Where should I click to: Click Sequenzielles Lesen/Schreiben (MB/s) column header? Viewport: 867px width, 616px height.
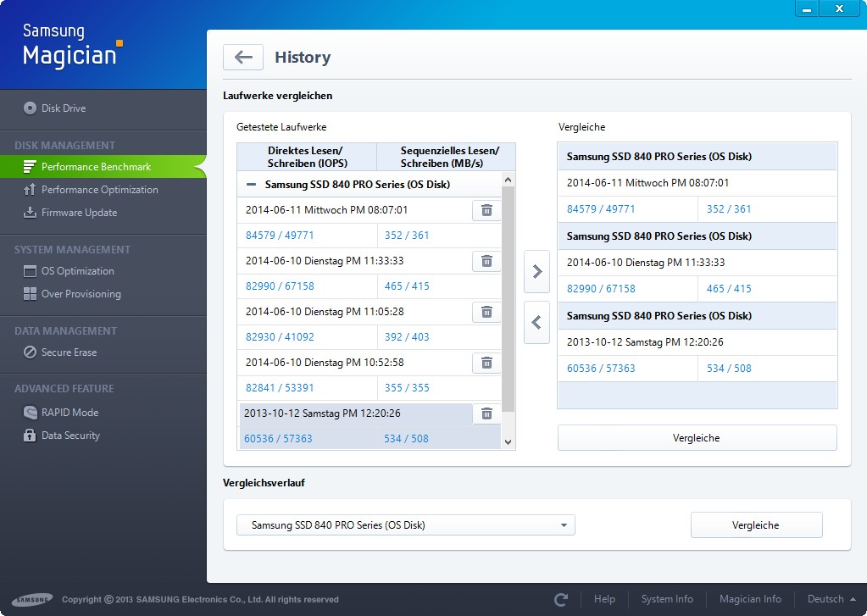(447, 157)
